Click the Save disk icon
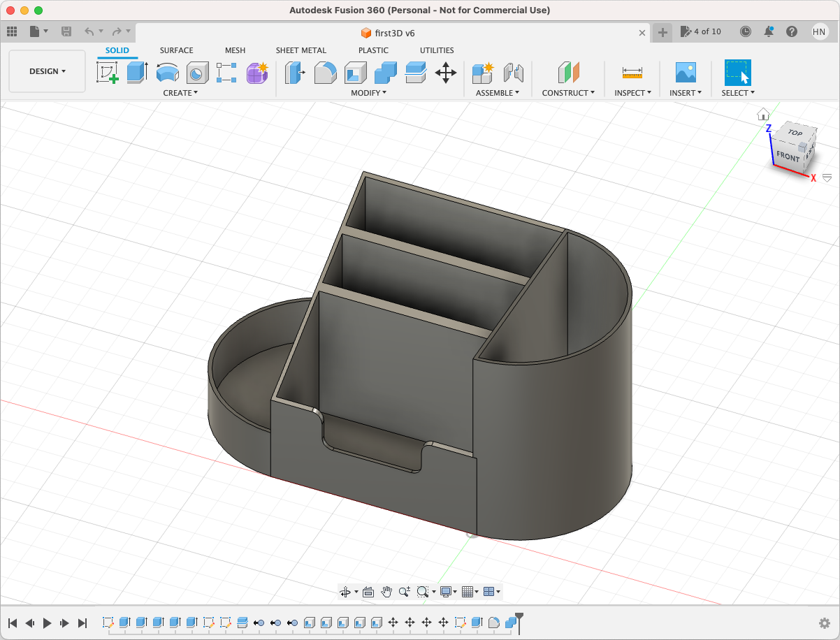This screenshot has width=840, height=640. 66,31
